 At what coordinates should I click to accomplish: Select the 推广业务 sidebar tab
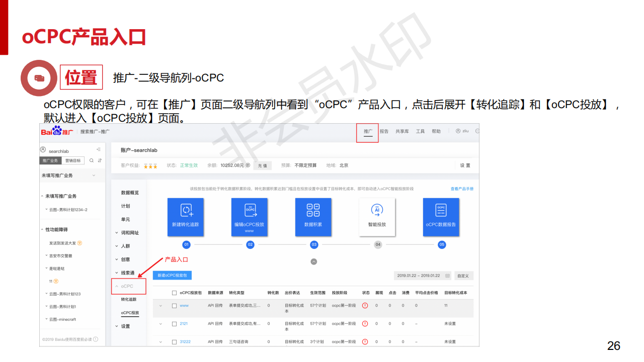[50, 161]
